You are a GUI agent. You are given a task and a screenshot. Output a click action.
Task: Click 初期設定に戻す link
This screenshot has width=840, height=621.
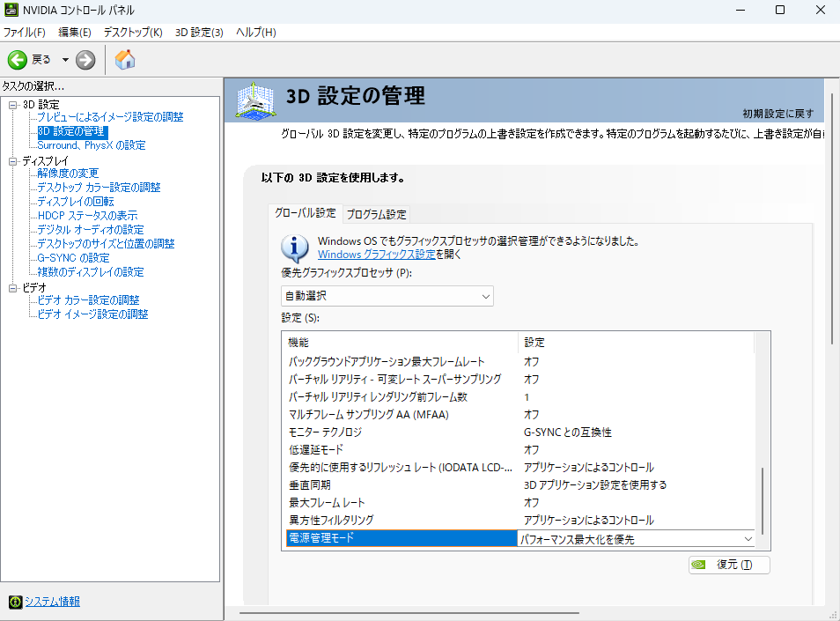click(777, 114)
